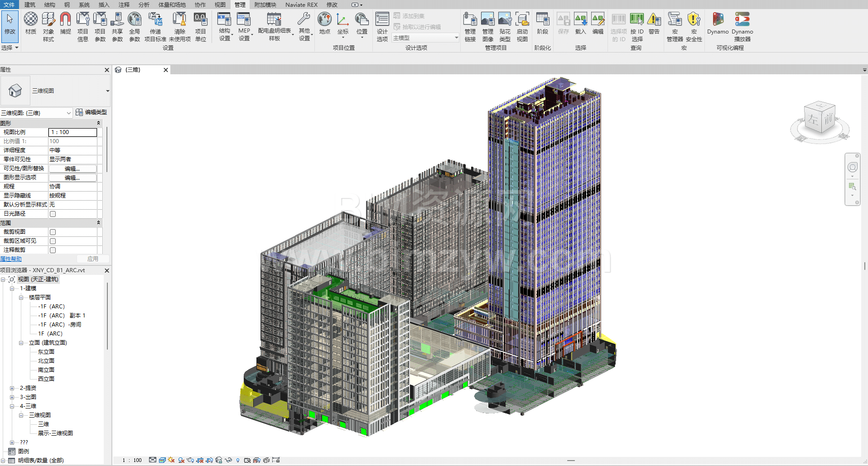Launch the Dynamo visual programming tool
The height and width of the screenshot is (466, 868).
pyautogui.click(x=718, y=24)
